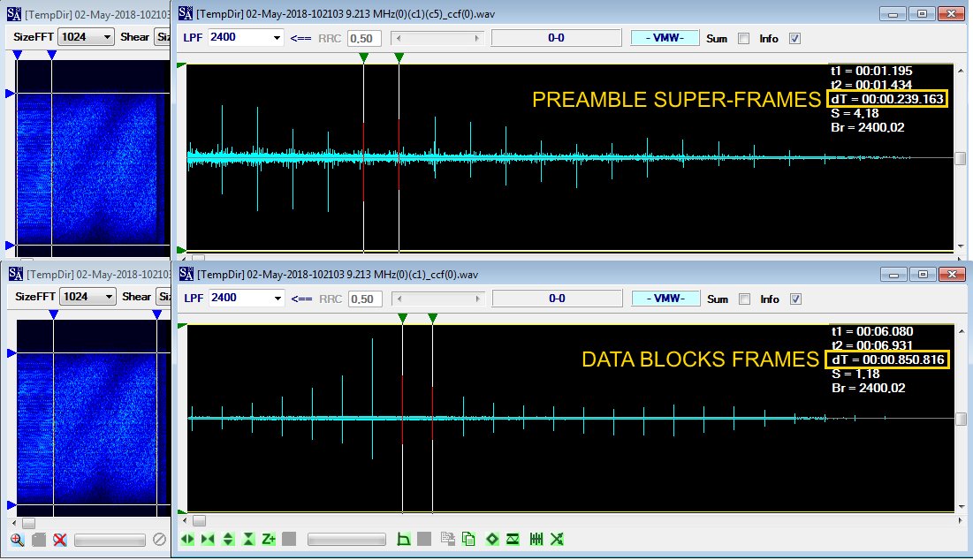Screen dimensions: 973x560
Task: Click vertical scrollbar thumb of bottom waveform
Action: pyautogui.click(x=962, y=420)
